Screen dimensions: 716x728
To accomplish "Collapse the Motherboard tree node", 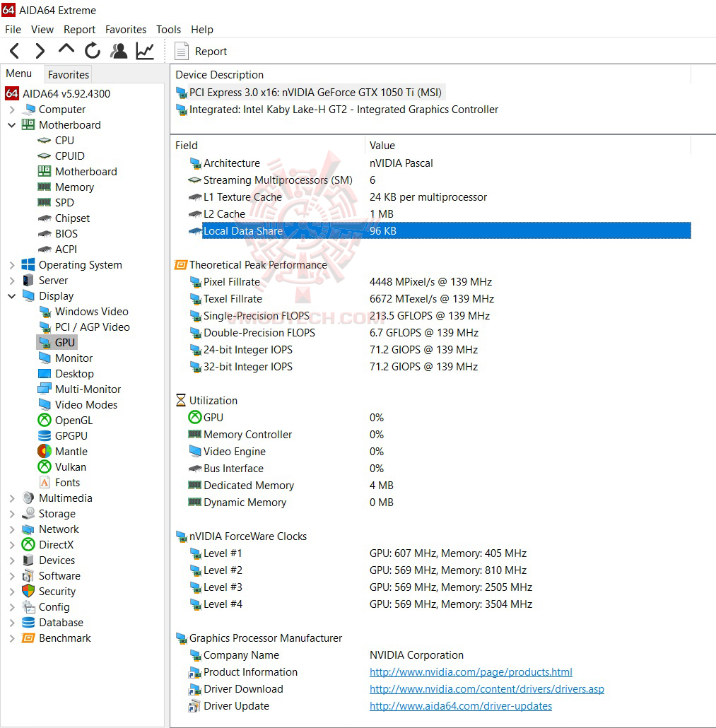I will coord(12,125).
